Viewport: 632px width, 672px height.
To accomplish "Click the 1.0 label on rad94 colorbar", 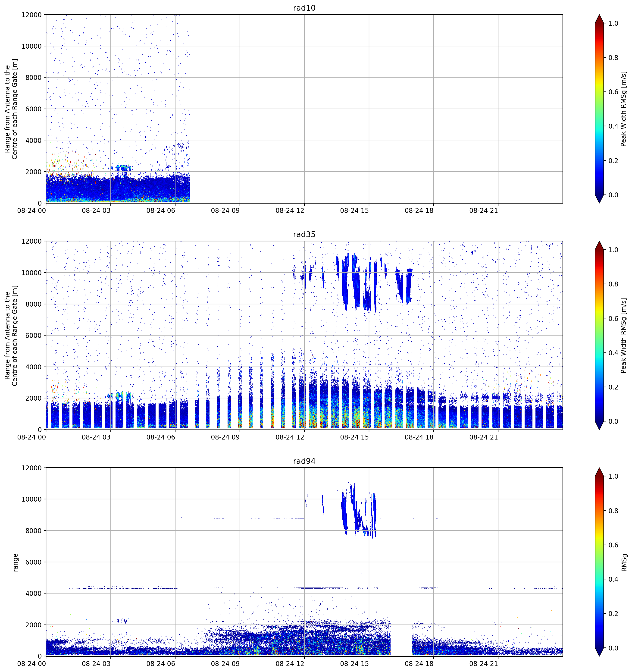I will [x=613, y=476].
